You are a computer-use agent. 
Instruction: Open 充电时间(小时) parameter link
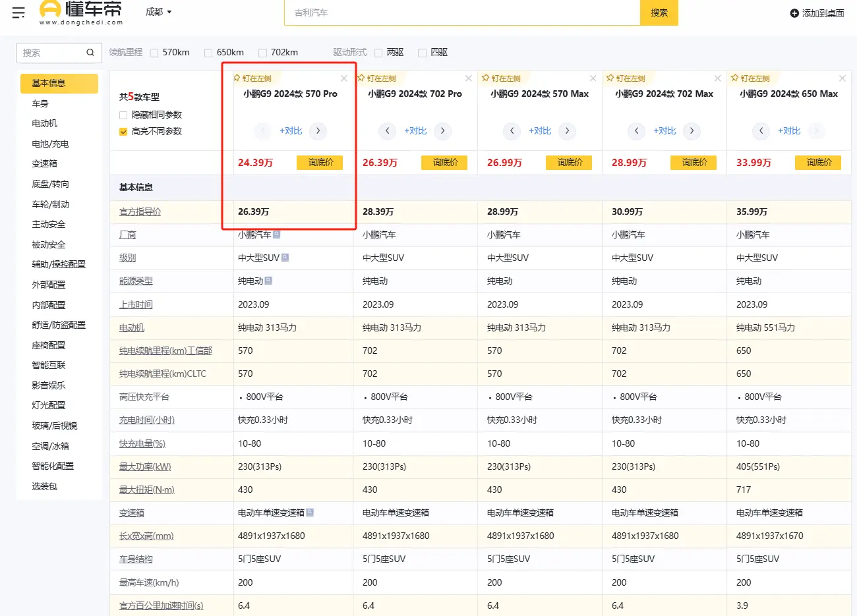[x=147, y=420]
